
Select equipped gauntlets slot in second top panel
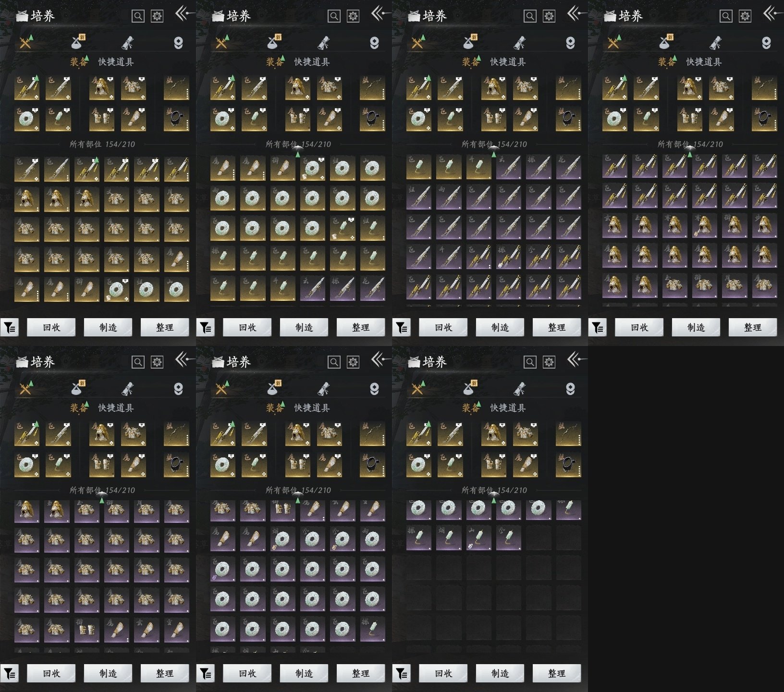298,119
